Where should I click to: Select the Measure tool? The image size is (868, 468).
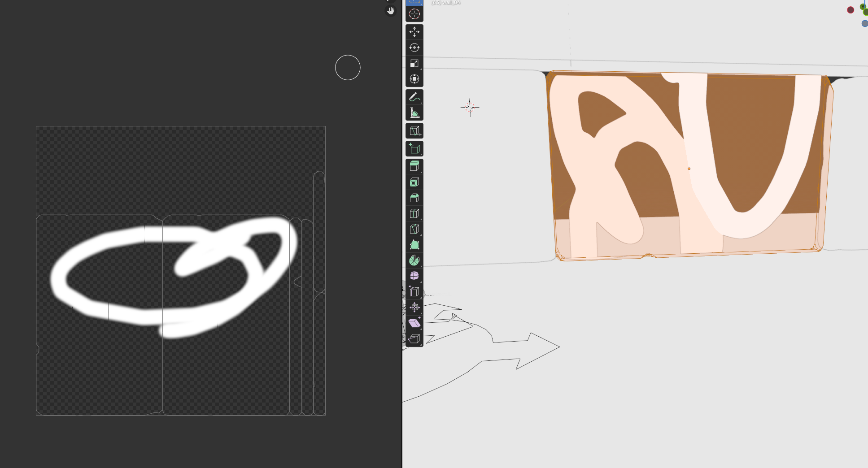click(414, 113)
